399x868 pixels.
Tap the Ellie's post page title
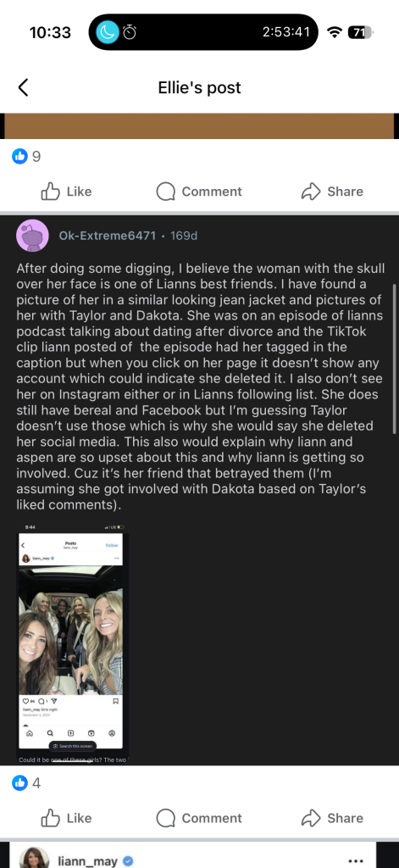point(199,87)
